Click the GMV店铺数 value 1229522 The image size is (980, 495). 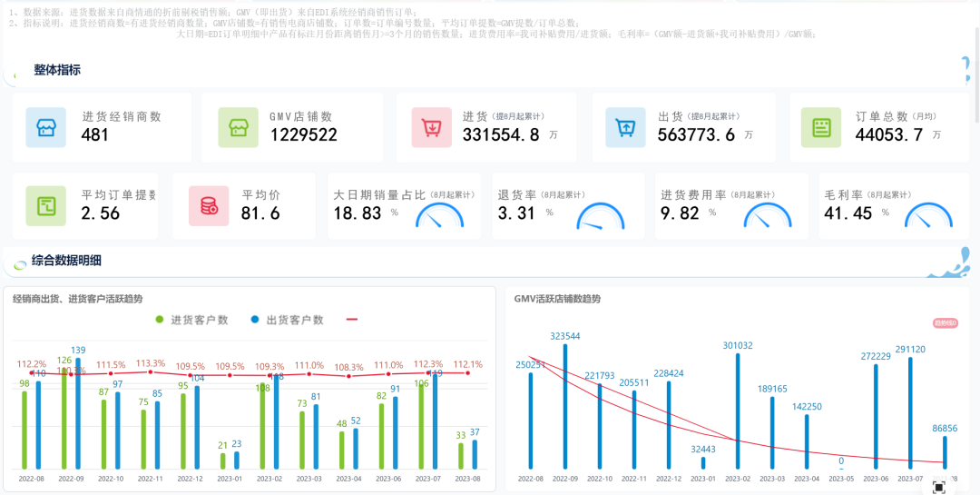pos(304,134)
